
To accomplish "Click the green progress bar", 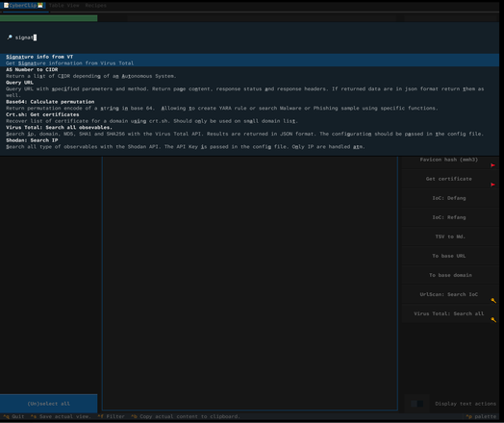I will click(x=48, y=18).
